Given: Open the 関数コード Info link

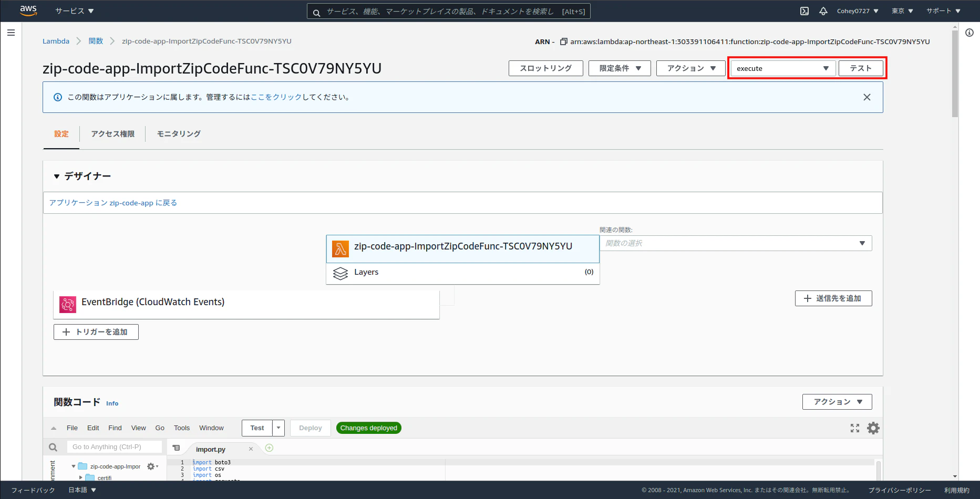Looking at the screenshot, I should point(112,403).
